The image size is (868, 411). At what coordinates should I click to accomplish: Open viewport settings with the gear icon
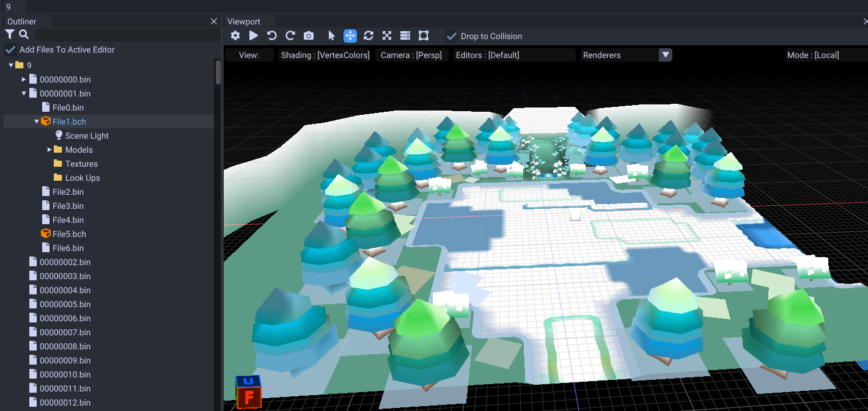click(x=235, y=35)
